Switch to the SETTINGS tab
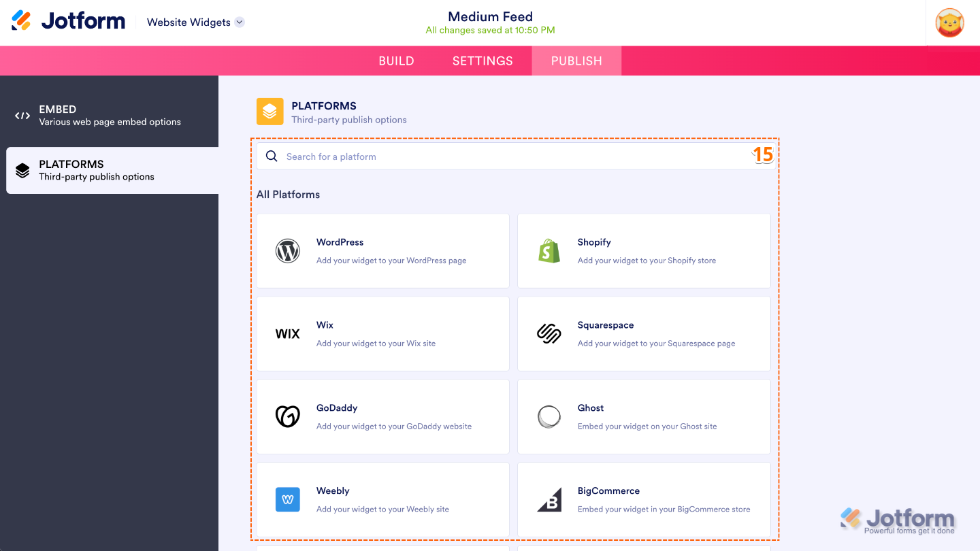The width and height of the screenshot is (980, 551). (483, 61)
